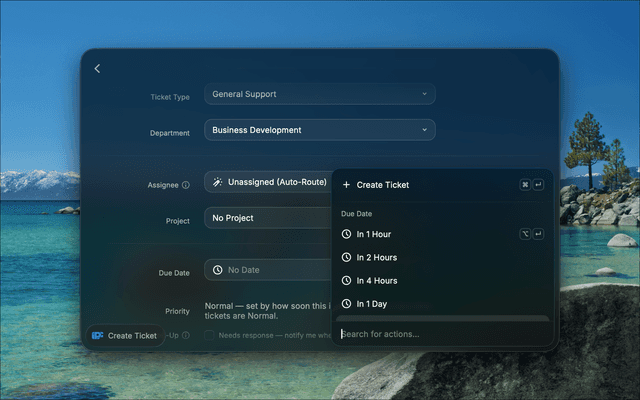The width and height of the screenshot is (640, 400).
Task: Choose In 2 Hours from action list
Action: 442,257
